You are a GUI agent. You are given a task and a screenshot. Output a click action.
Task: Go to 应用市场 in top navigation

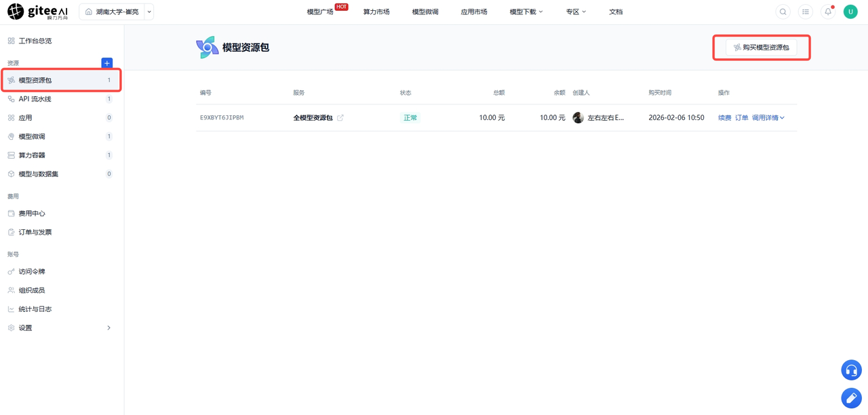(474, 12)
